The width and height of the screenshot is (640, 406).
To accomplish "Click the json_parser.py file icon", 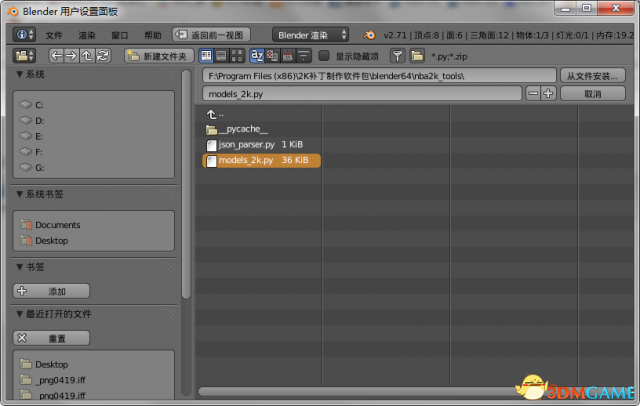I will [x=211, y=145].
